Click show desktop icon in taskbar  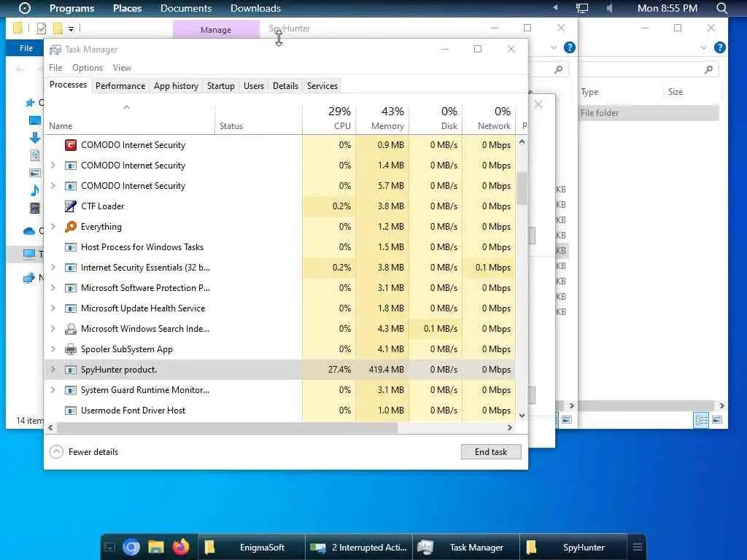pos(109,547)
